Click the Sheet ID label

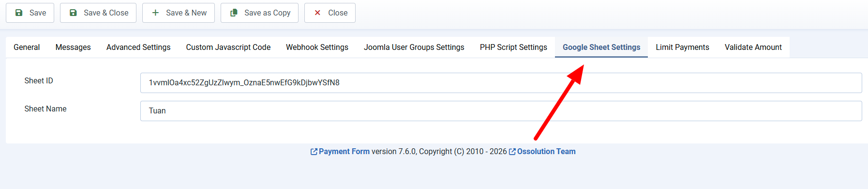point(39,81)
